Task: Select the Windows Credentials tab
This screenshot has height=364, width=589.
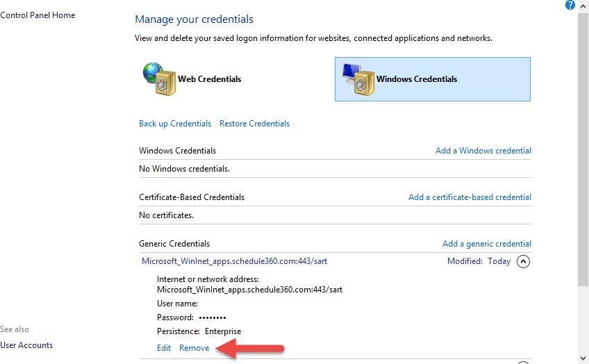Action: pos(432,79)
